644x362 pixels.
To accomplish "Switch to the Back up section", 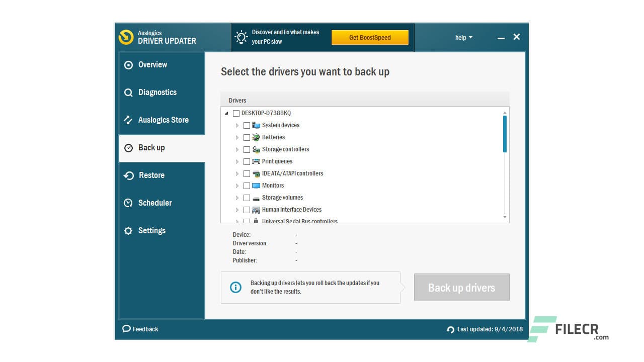I will pyautogui.click(x=152, y=148).
